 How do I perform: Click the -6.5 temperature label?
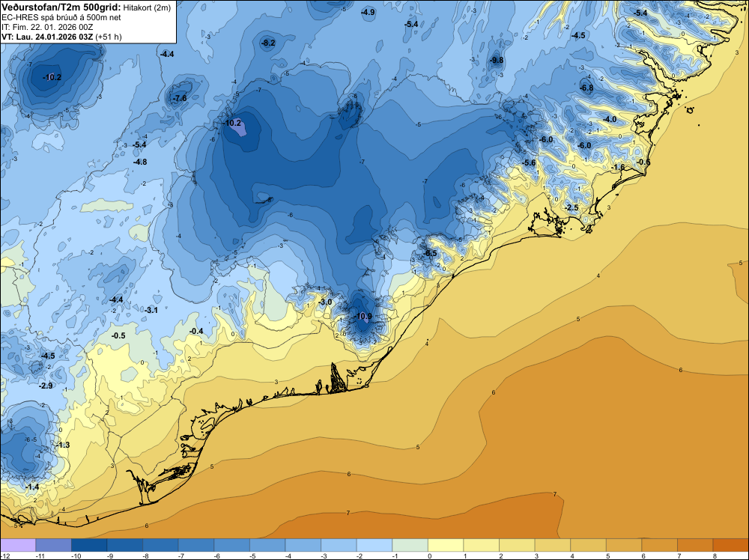coord(430,253)
